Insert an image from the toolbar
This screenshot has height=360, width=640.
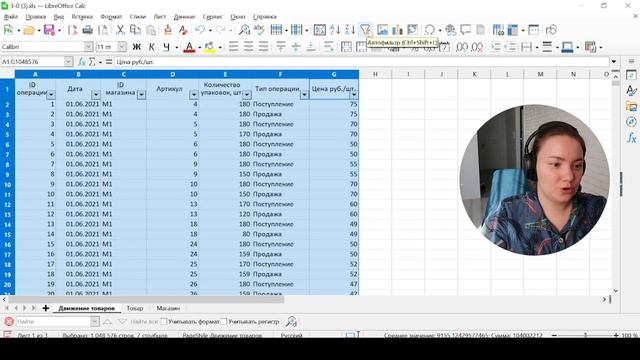point(382,30)
